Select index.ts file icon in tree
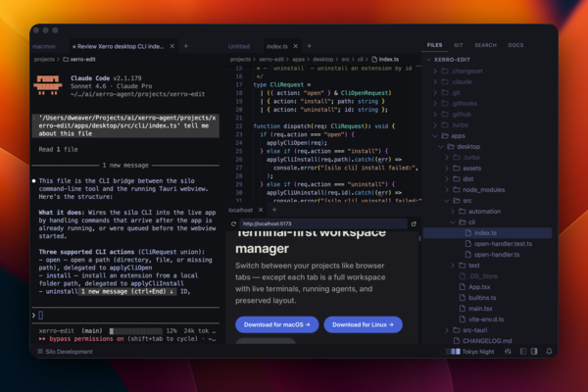 468,233
